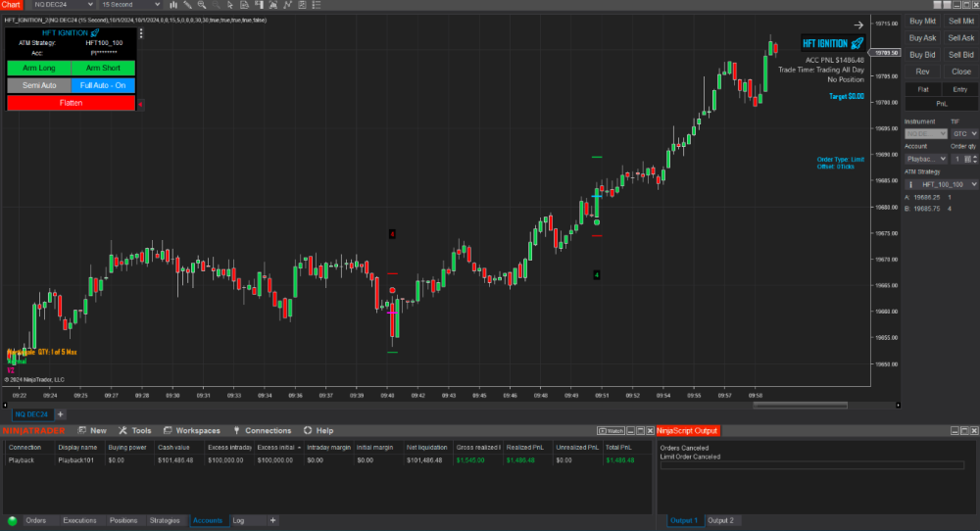Open the order quantity selector grid icon
The width and height of the screenshot is (980, 531).
(967, 160)
